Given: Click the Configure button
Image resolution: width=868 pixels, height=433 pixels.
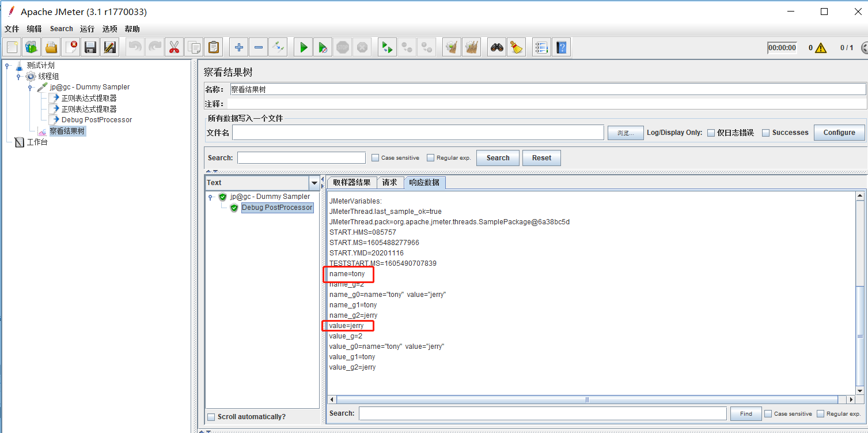Looking at the screenshot, I should 839,133.
